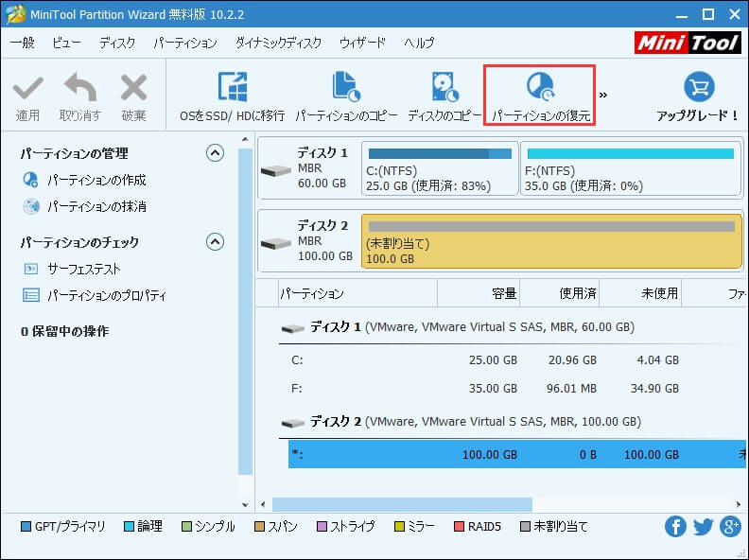
Task: Sort by 未使用 (unused) column header
Action: pos(640,293)
